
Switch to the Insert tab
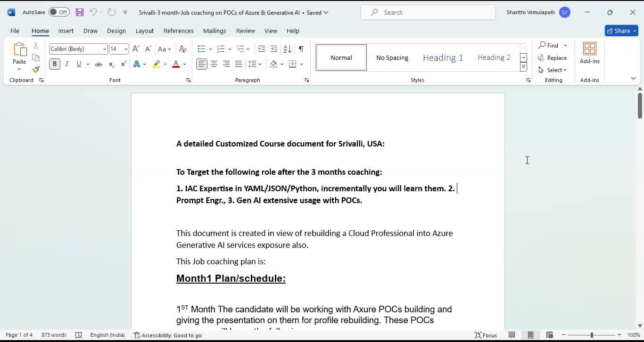pyautogui.click(x=66, y=31)
